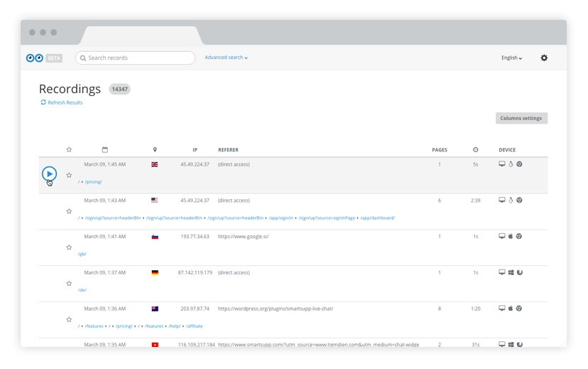
Task: Click Firefox browser icon in 1:37 AM row
Action: click(519, 272)
